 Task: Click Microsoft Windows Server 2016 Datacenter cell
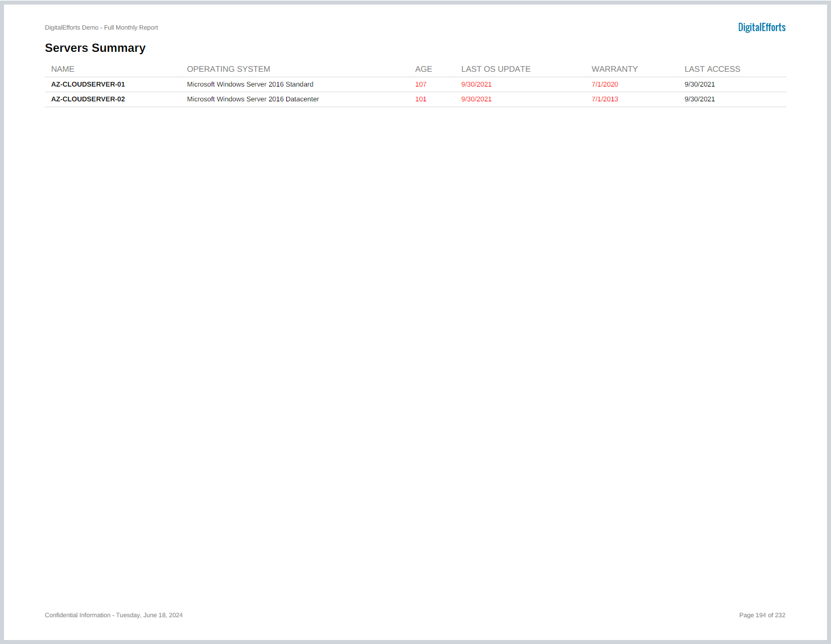253,99
